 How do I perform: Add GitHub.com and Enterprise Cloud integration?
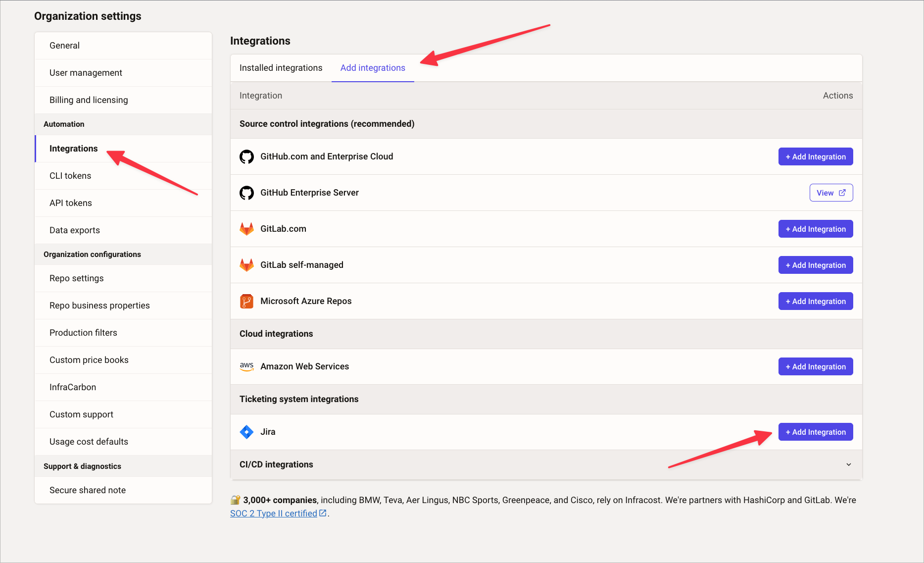[816, 156]
